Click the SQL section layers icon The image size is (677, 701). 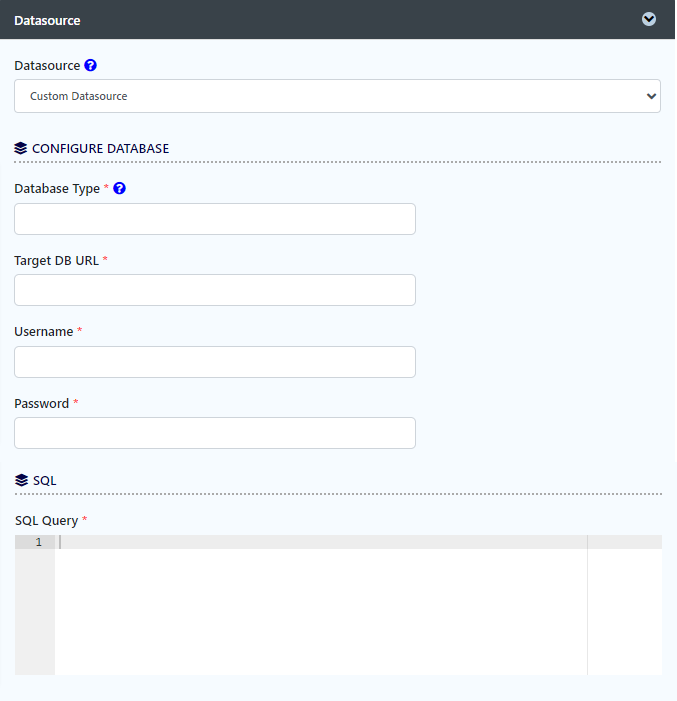[x=21, y=480]
